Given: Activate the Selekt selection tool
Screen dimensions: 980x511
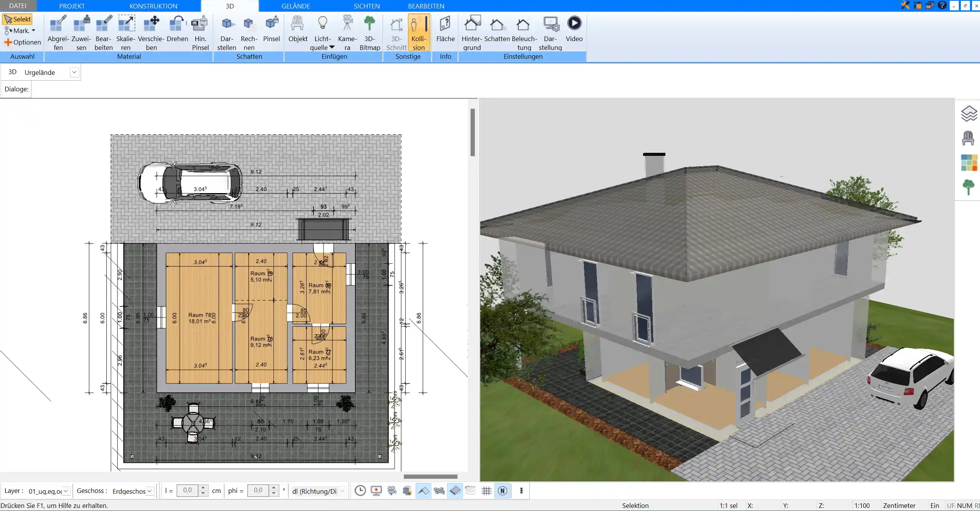Looking at the screenshot, I should pos(17,19).
